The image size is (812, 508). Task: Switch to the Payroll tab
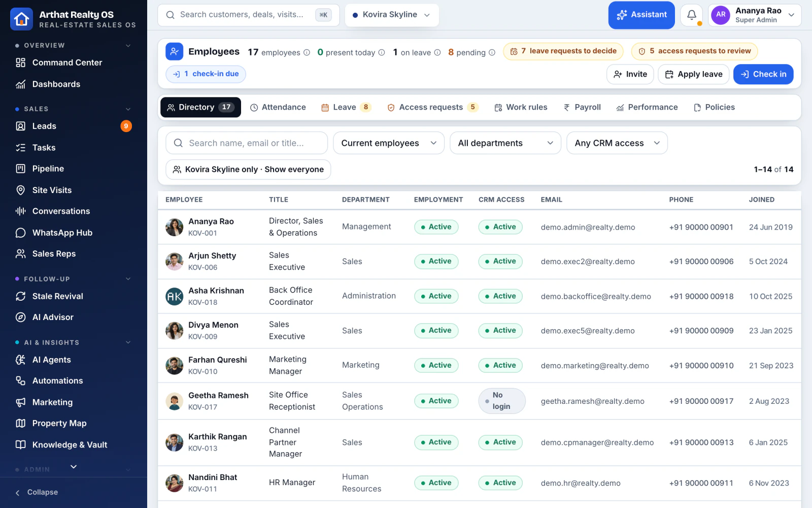coord(582,107)
